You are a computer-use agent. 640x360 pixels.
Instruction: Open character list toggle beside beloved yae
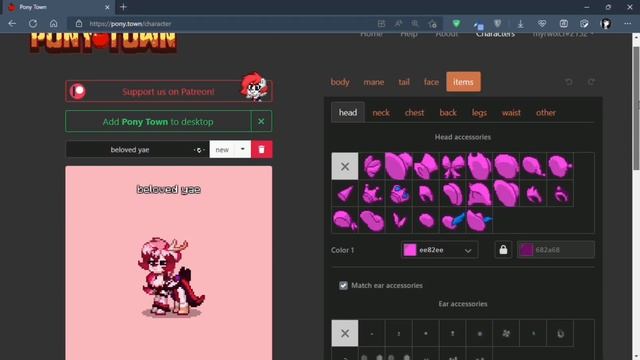pyautogui.click(x=199, y=150)
